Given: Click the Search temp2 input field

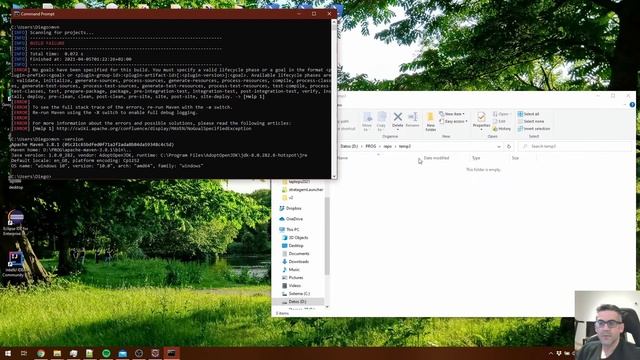Looking at the screenshot, I should click(575, 146).
